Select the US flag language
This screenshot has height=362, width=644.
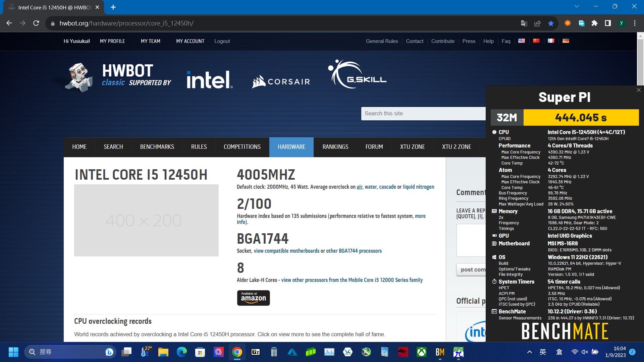[522, 41]
